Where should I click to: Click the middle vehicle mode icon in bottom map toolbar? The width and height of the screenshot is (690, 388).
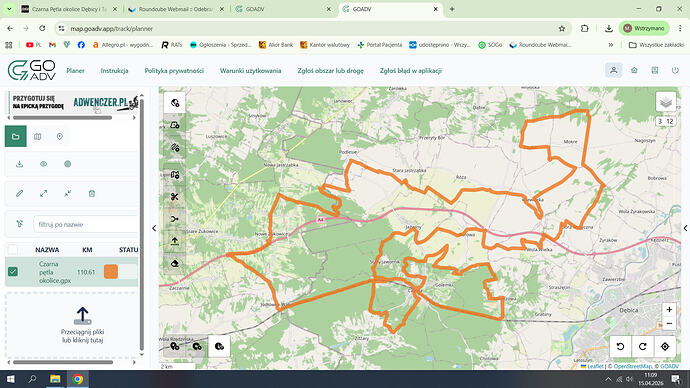(197, 347)
